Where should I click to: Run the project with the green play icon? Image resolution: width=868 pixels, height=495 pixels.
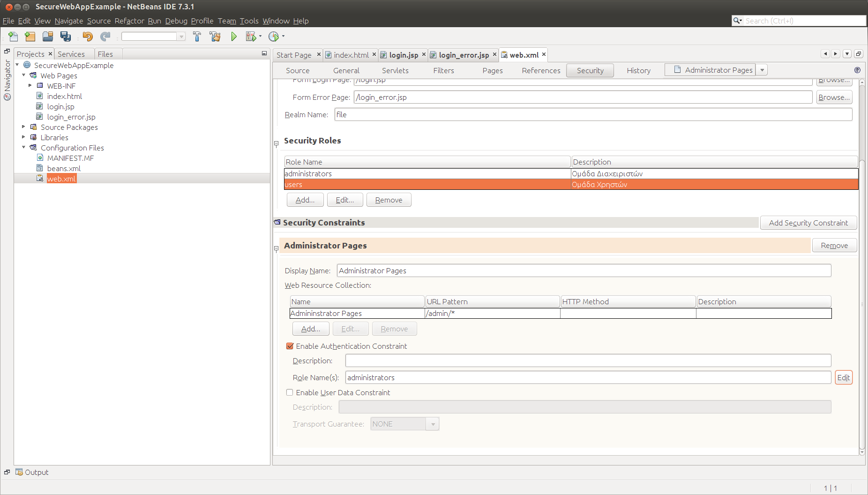click(x=234, y=37)
